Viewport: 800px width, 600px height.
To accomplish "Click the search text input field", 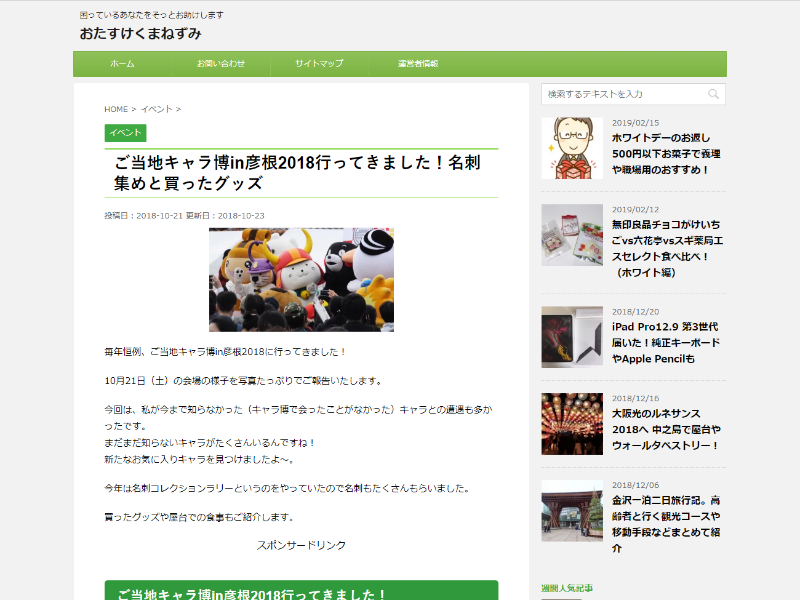I will point(622,94).
